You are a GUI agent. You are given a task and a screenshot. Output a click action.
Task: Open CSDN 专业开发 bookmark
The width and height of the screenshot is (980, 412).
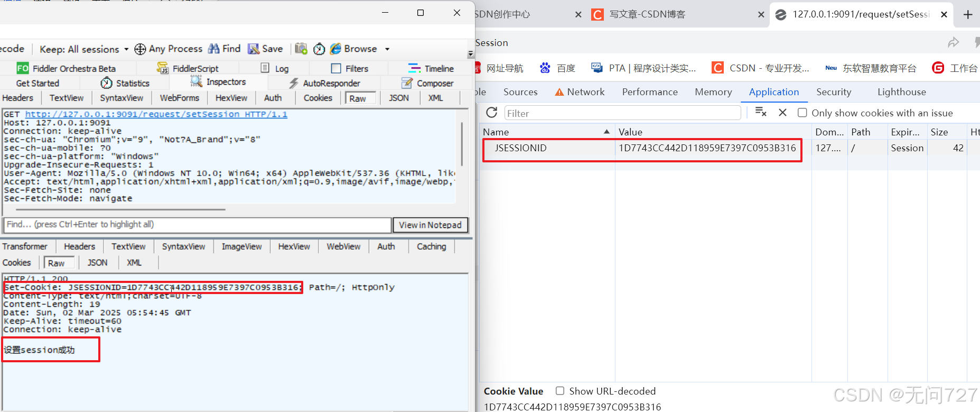(x=761, y=68)
